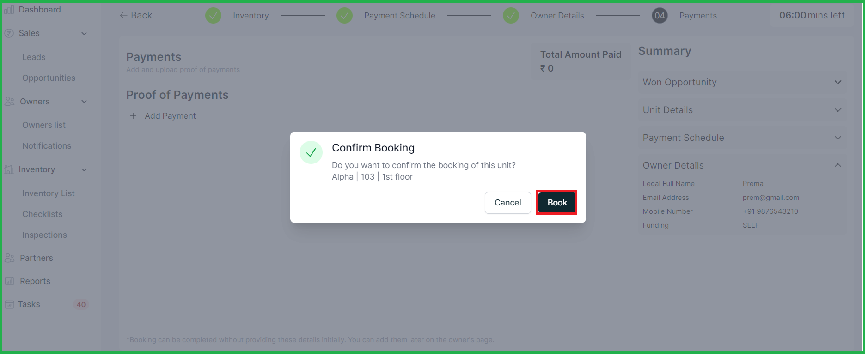Image resolution: width=868 pixels, height=356 pixels.
Task: Click the Dashboard bar-chart icon
Action: [x=9, y=10]
